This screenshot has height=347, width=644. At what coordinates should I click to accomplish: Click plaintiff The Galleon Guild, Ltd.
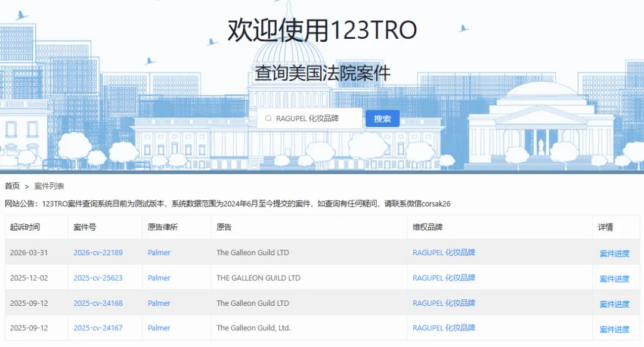[x=253, y=328]
